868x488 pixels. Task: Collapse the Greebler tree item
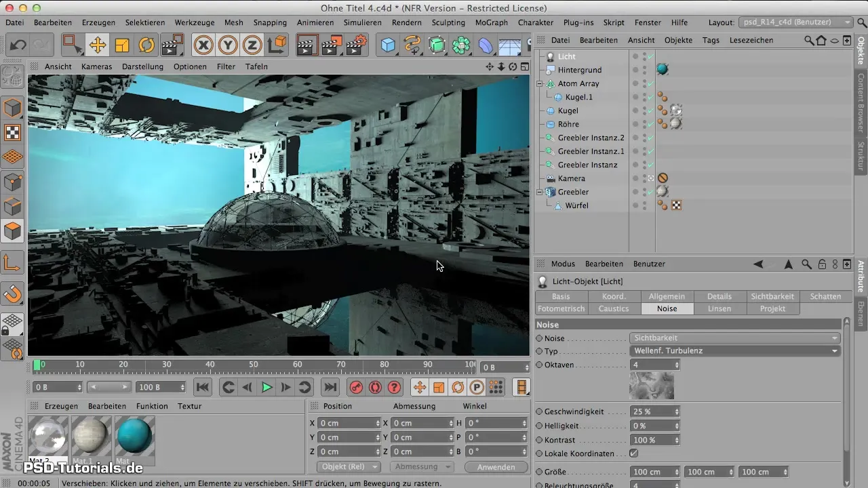pyautogui.click(x=540, y=192)
